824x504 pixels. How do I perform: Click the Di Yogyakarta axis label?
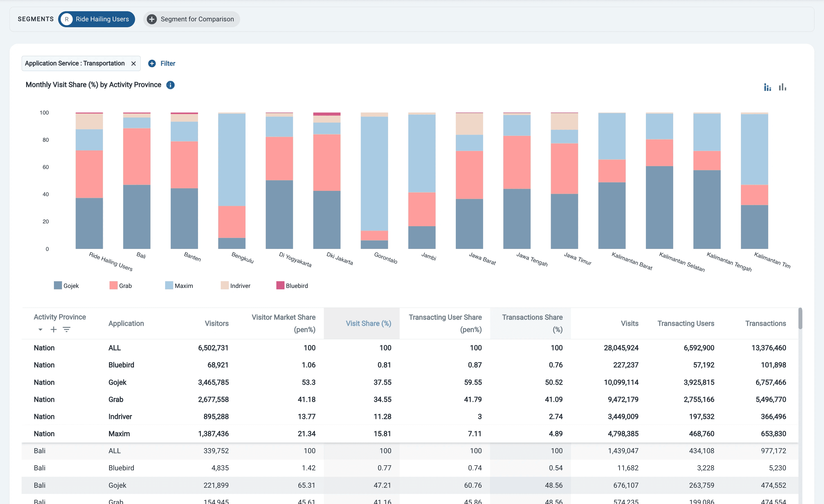295,260
